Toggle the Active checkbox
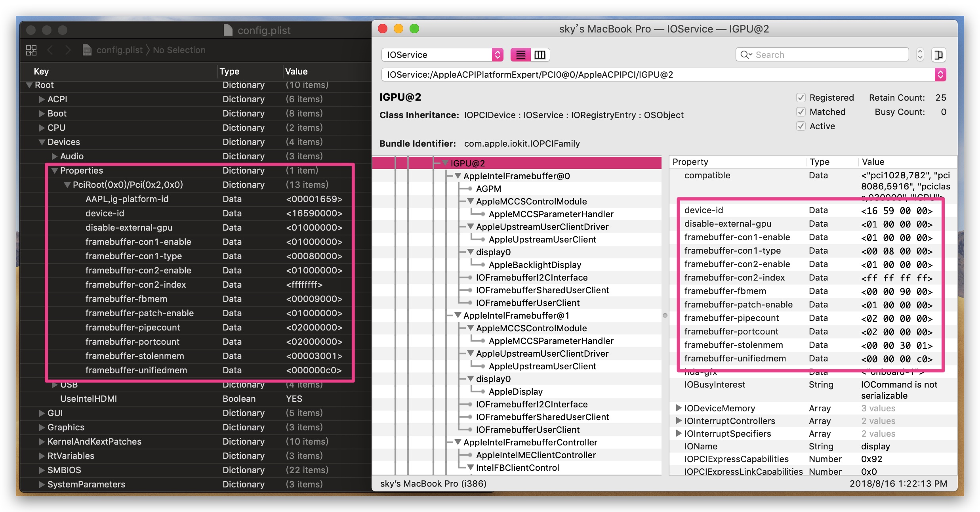The width and height of the screenshot is (980, 512). pyautogui.click(x=801, y=126)
